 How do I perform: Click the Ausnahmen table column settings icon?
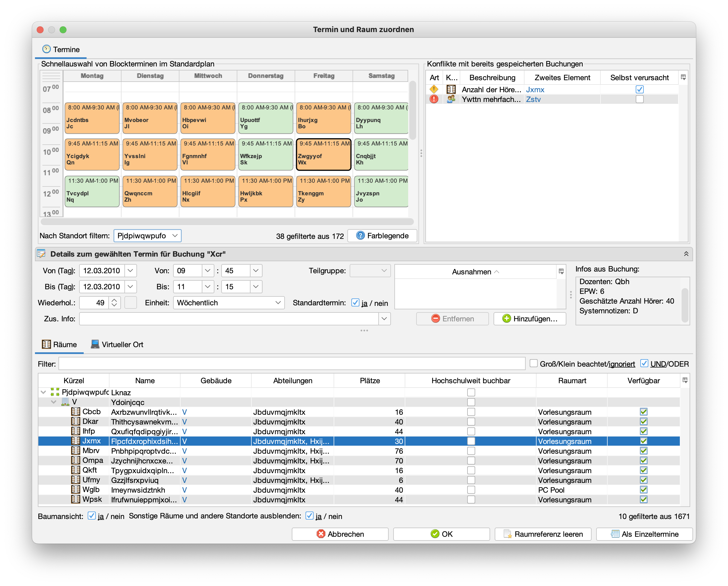(x=561, y=272)
